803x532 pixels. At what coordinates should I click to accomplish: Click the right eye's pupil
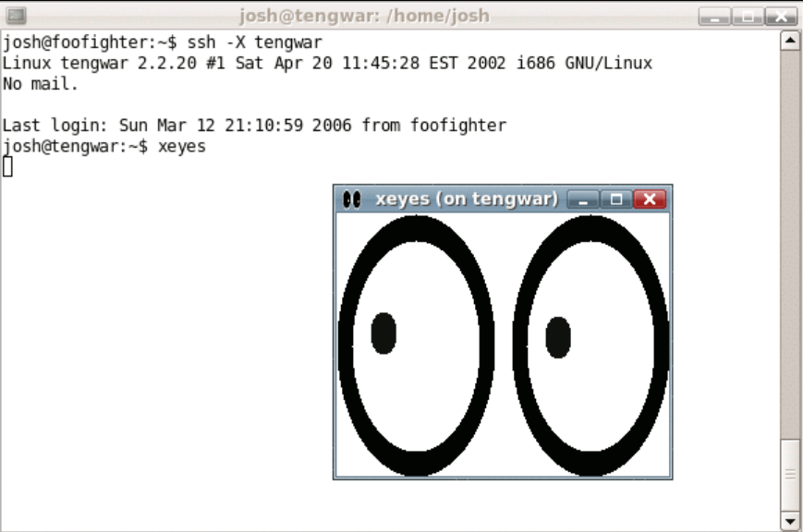(x=557, y=337)
